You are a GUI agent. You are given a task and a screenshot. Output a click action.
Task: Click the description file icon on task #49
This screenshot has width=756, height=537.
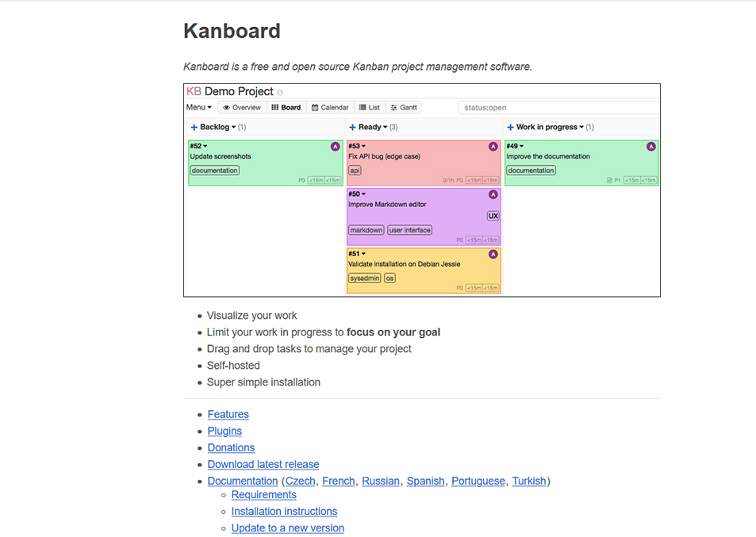pos(609,180)
